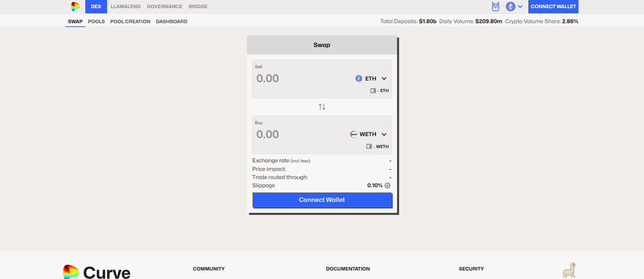This screenshot has height=279, width=644.
Task: Swap the sell and buy tokens arrows
Action: pyautogui.click(x=322, y=107)
